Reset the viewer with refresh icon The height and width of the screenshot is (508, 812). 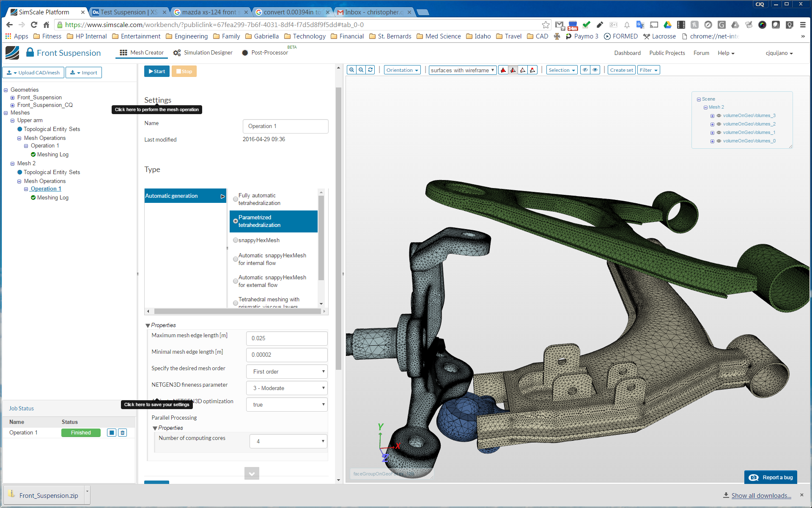(x=370, y=70)
